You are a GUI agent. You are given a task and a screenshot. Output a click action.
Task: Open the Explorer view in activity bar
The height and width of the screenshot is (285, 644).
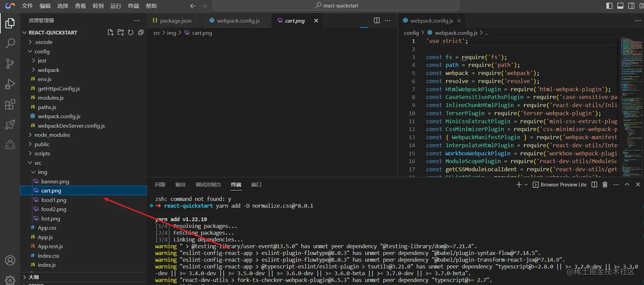(x=10, y=23)
